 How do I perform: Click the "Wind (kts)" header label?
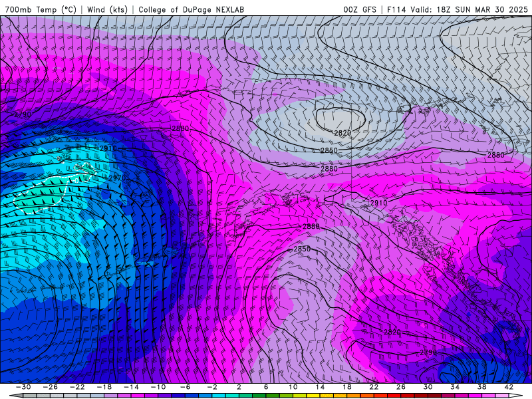pos(107,9)
